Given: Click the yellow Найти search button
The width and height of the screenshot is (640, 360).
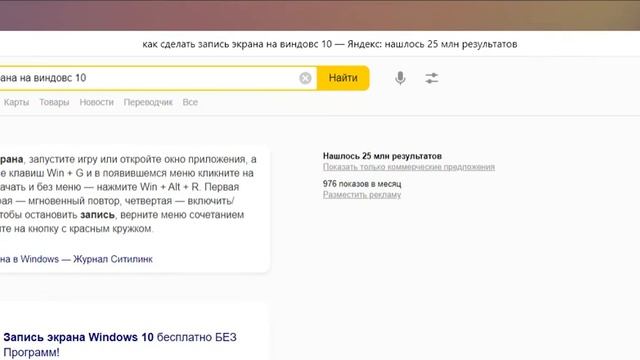Looking at the screenshot, I should [343, 78].
